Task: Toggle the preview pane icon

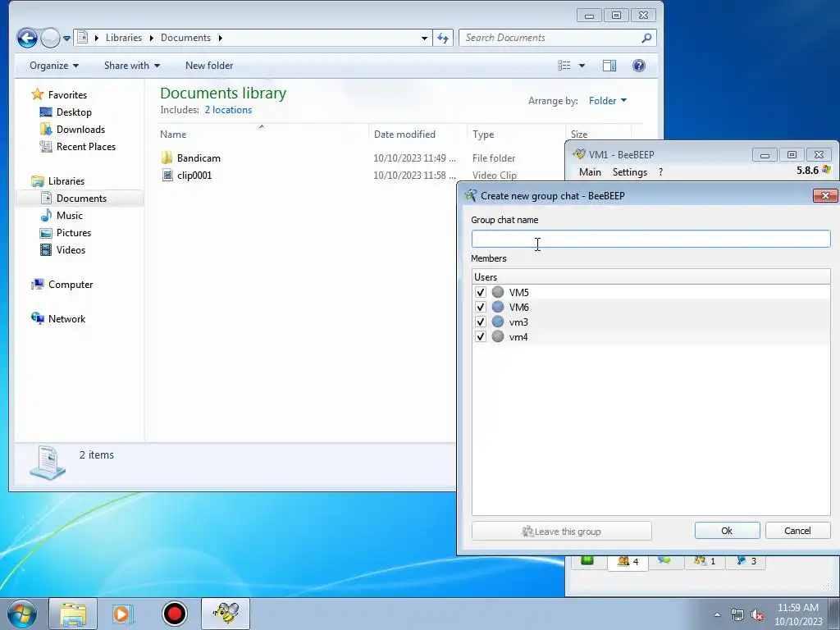Action: 609,66
